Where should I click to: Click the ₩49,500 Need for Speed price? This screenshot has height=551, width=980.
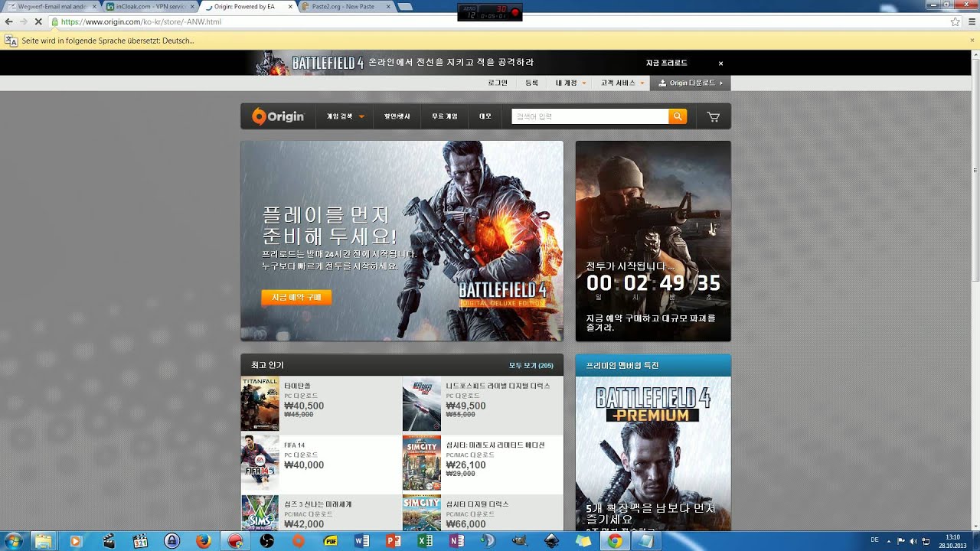(465, 406)
